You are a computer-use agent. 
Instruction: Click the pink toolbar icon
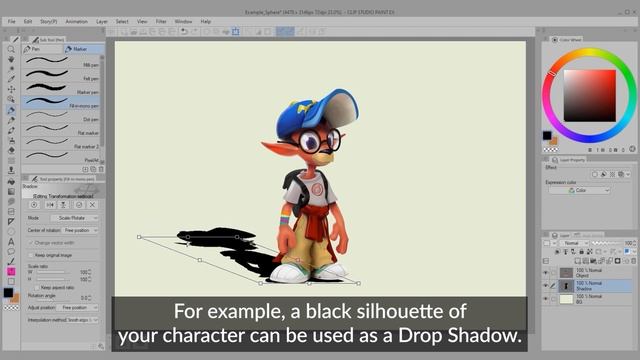[11, 271]
